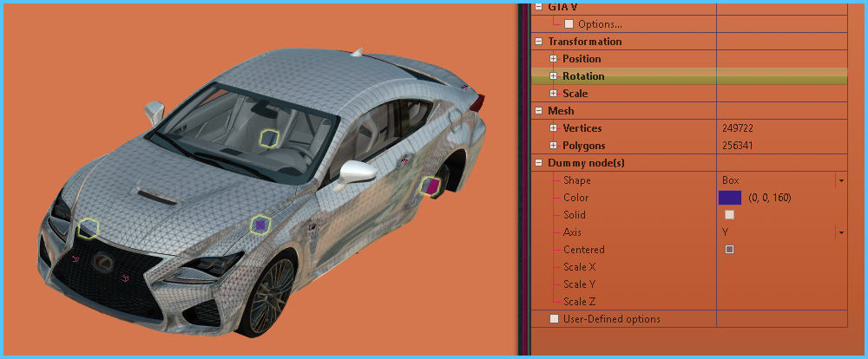The width and height of the screenshot is (868, 359).
Task: Expand the Rotation property group
Action: (553, 76)
